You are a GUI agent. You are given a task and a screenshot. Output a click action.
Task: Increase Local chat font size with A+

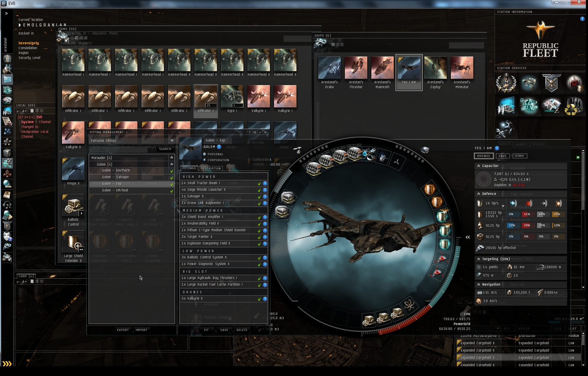tap(24, 111)
